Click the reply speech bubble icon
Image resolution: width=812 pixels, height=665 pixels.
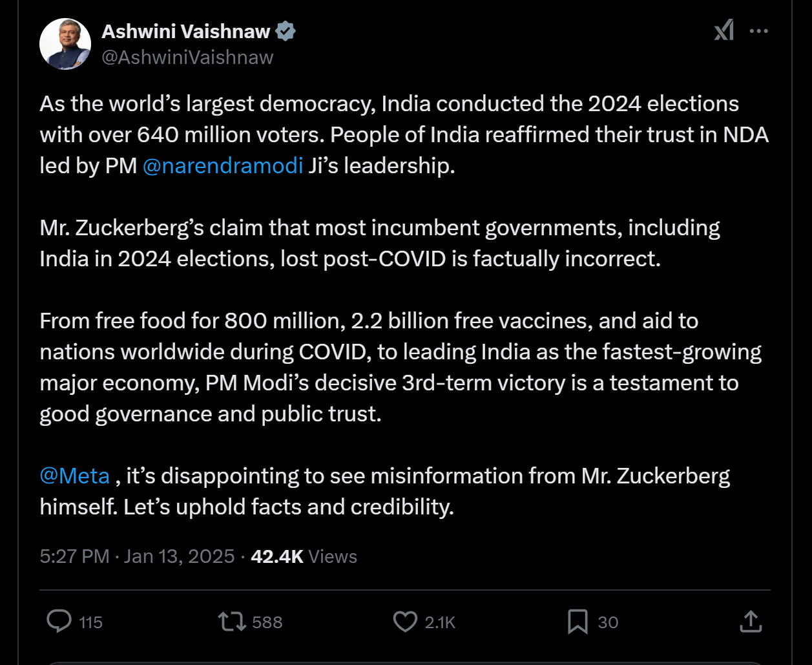click(x=59, y=622)
